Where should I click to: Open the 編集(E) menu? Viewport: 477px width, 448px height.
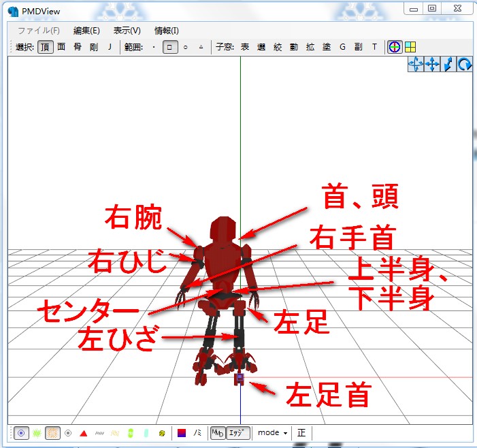click(86, 31)
